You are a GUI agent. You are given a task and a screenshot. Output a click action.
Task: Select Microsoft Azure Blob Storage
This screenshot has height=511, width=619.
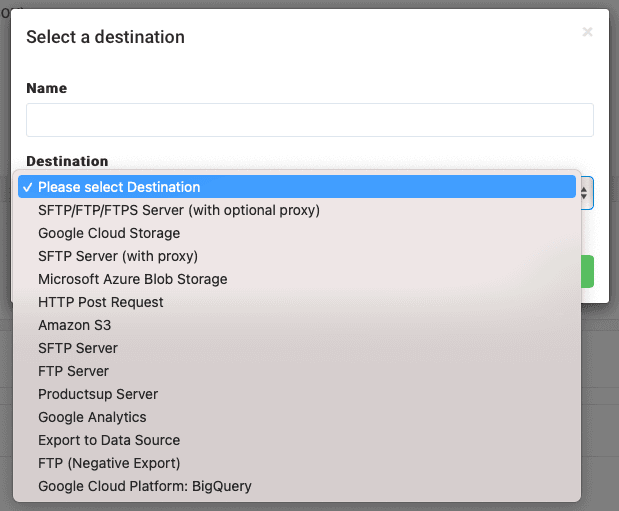click(x=133, y=279)
